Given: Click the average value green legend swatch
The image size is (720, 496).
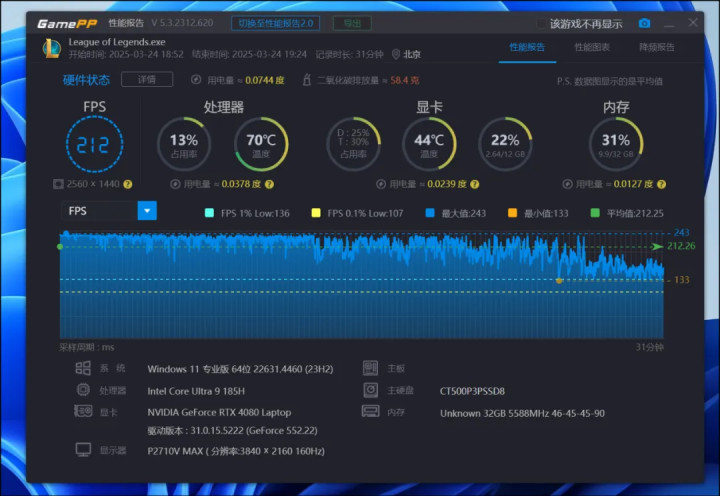Looking at the screenshot, I should coord(595,213).
